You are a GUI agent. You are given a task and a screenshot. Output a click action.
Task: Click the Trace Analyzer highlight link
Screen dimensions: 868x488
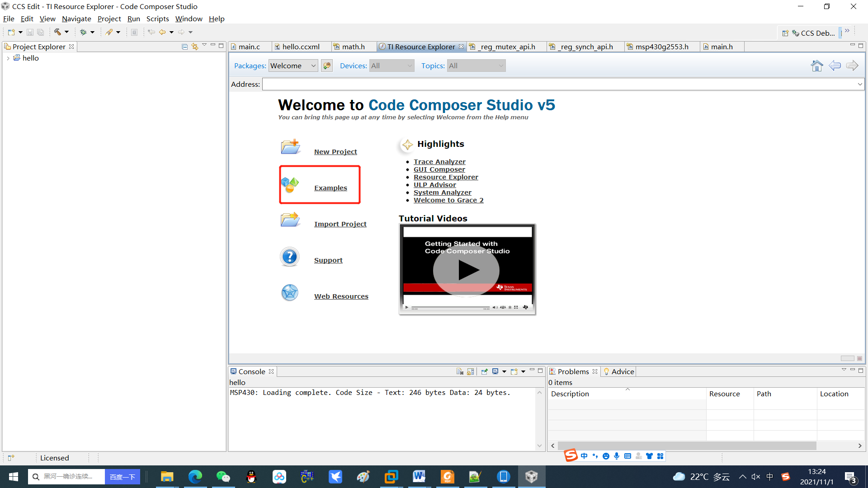[439, 162]
